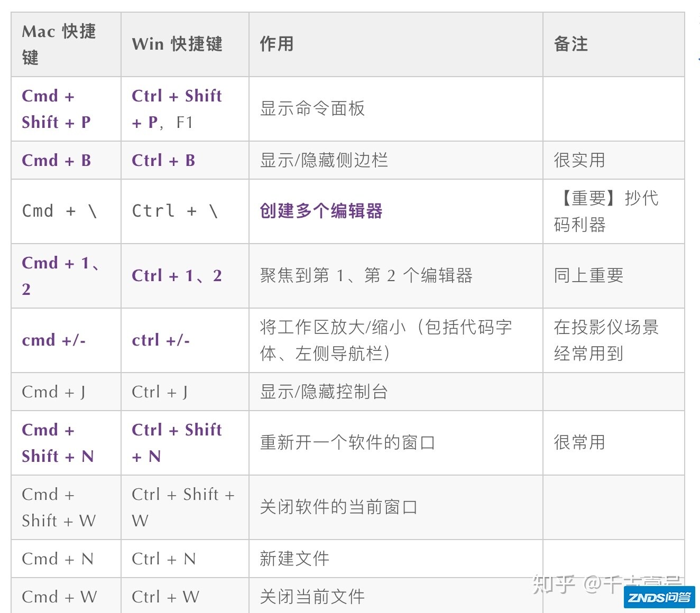
Task: Click the '备注' column header
Action: pos(614,44)
